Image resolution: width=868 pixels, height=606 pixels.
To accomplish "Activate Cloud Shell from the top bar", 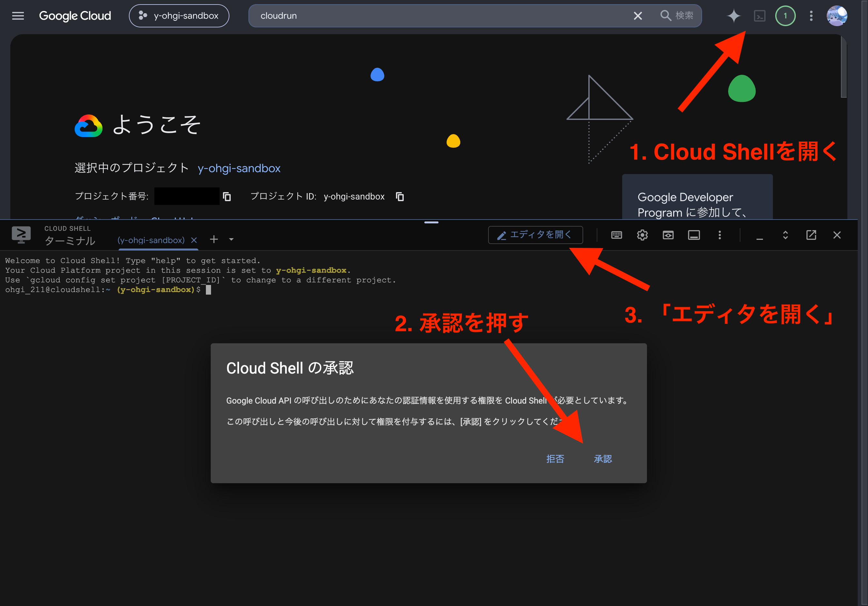I will click(x=759, y=16).
